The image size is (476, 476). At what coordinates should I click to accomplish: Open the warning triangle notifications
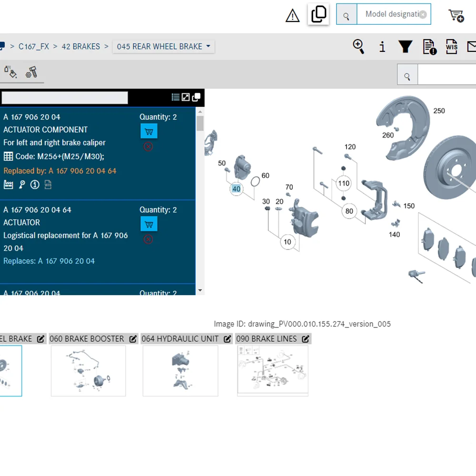(292, 16)
